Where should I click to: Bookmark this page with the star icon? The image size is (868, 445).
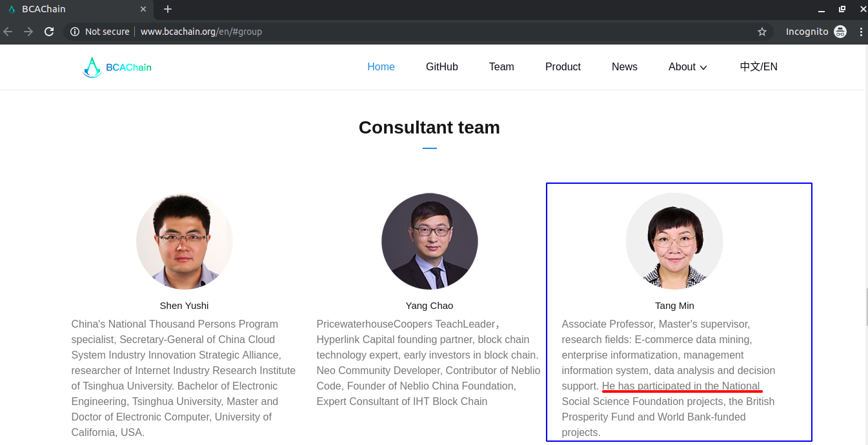(762, 32)
